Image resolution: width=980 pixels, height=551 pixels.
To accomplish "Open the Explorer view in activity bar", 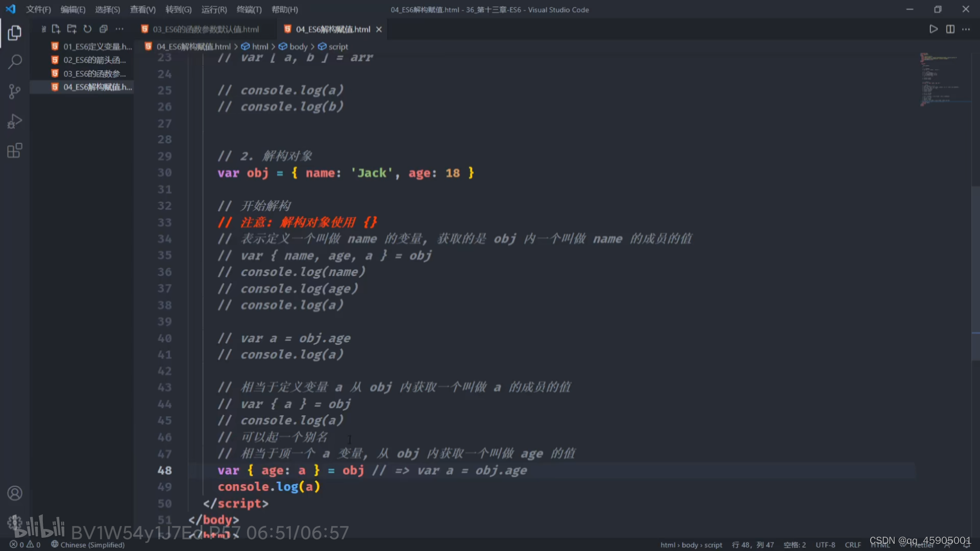I will (15, 33).
